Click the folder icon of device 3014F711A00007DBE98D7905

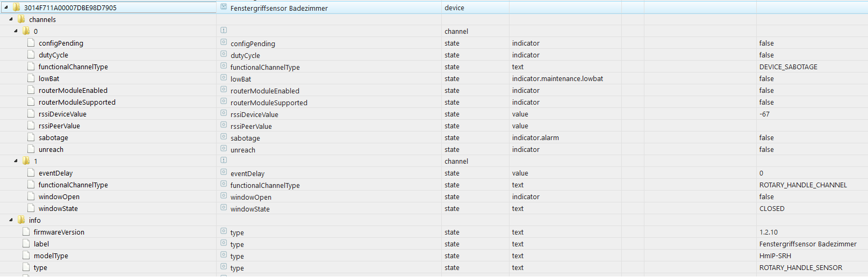pyautogui.click(x=16, y=8)
